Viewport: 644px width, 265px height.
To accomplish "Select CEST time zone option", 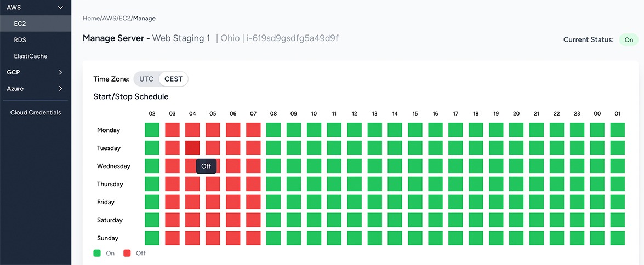I will click(x=173, y=79).
